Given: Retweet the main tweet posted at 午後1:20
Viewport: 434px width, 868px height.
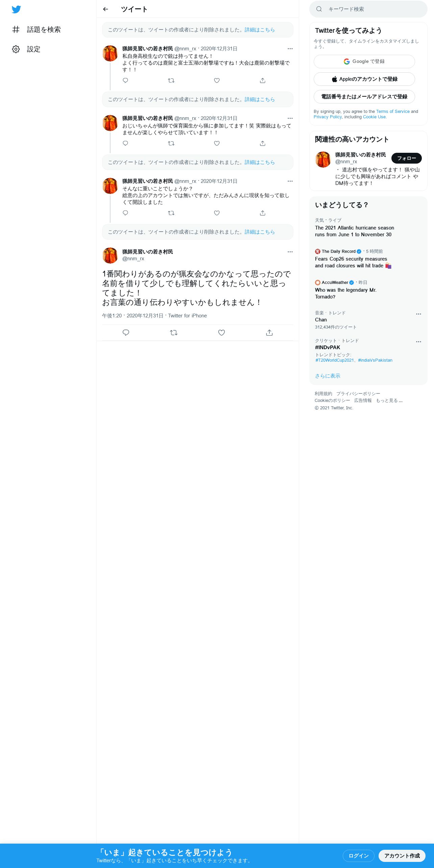Looking at the screenshot, I should (174, 333).
